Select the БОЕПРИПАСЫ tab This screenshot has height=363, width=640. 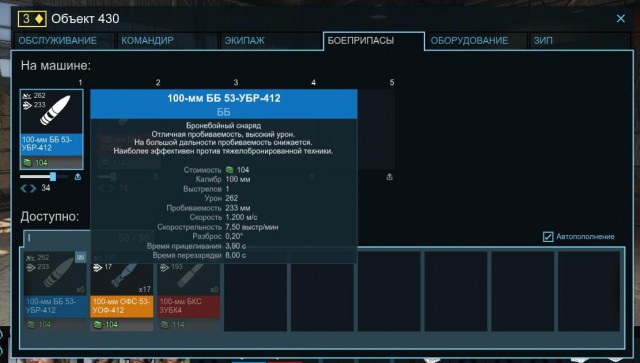pos(374,41)
